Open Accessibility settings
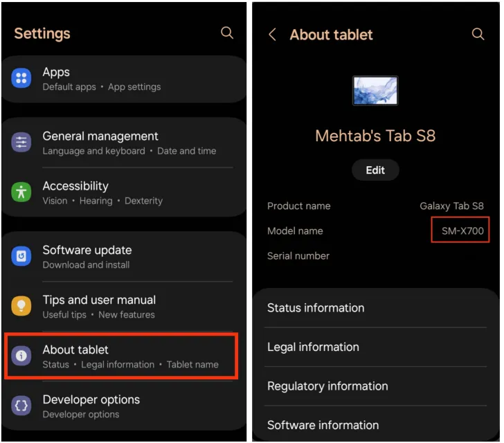 coord(124,192)
